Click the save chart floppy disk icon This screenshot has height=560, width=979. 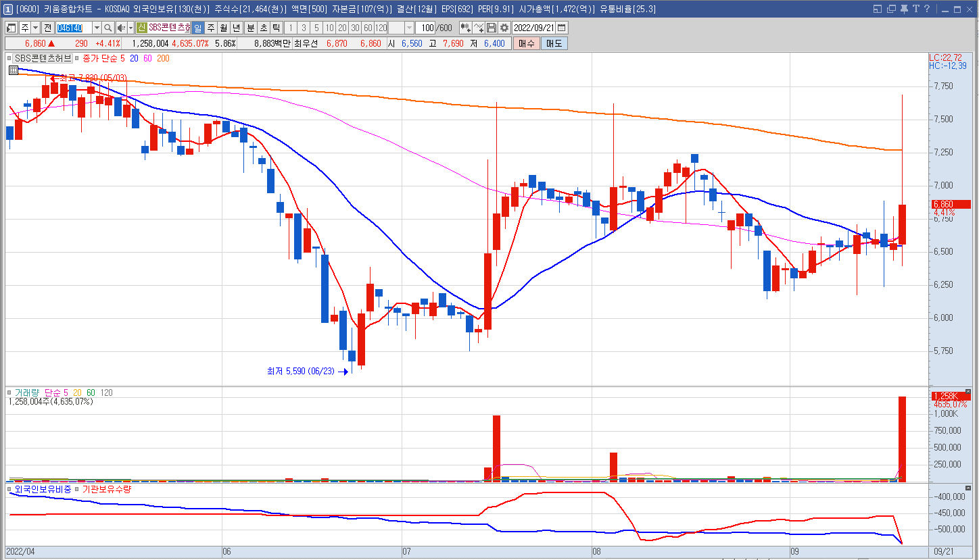[x=492, y=28]
